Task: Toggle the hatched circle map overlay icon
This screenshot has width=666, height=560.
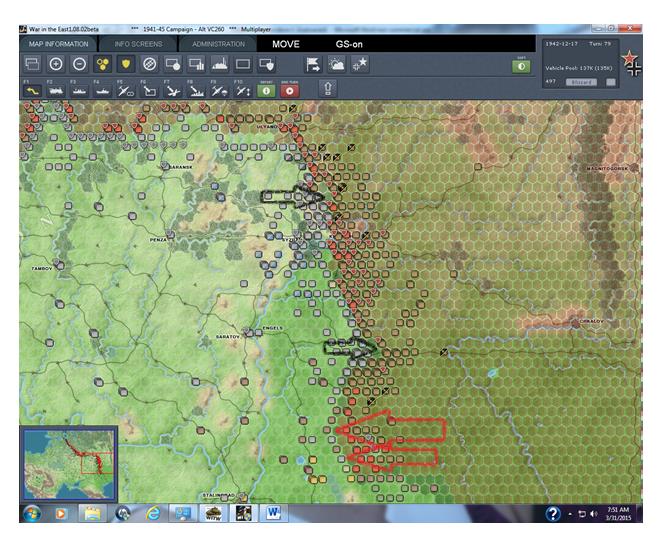Action: (x=149, y=64)
